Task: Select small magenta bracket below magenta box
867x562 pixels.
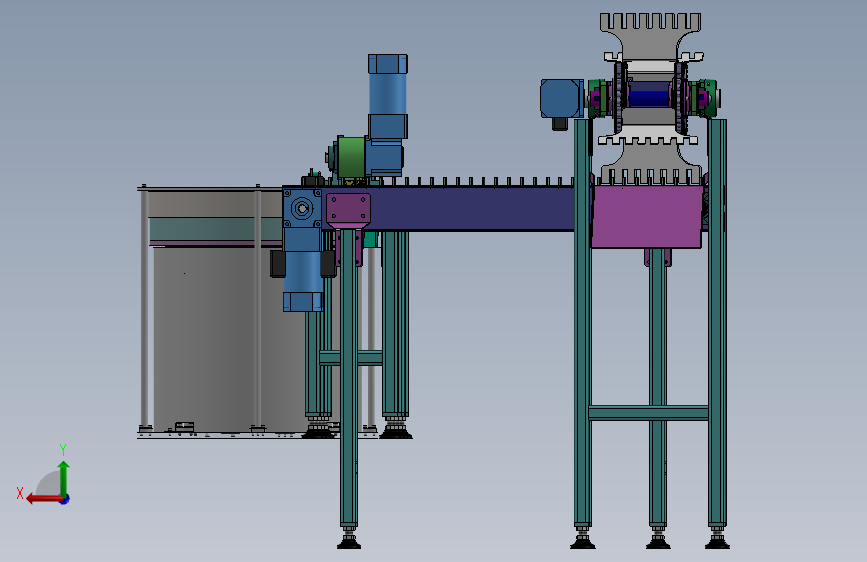Action: click(658, 257)
